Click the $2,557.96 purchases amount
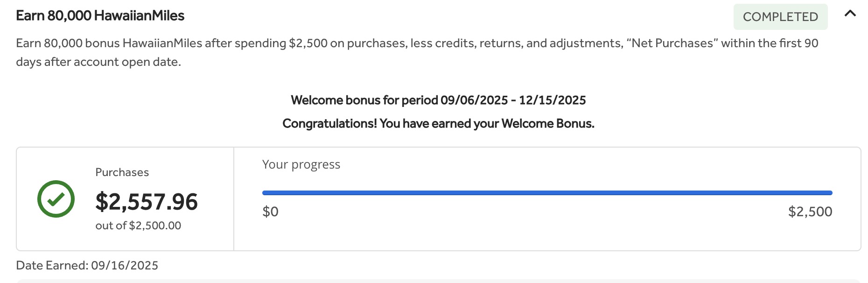 147,202
